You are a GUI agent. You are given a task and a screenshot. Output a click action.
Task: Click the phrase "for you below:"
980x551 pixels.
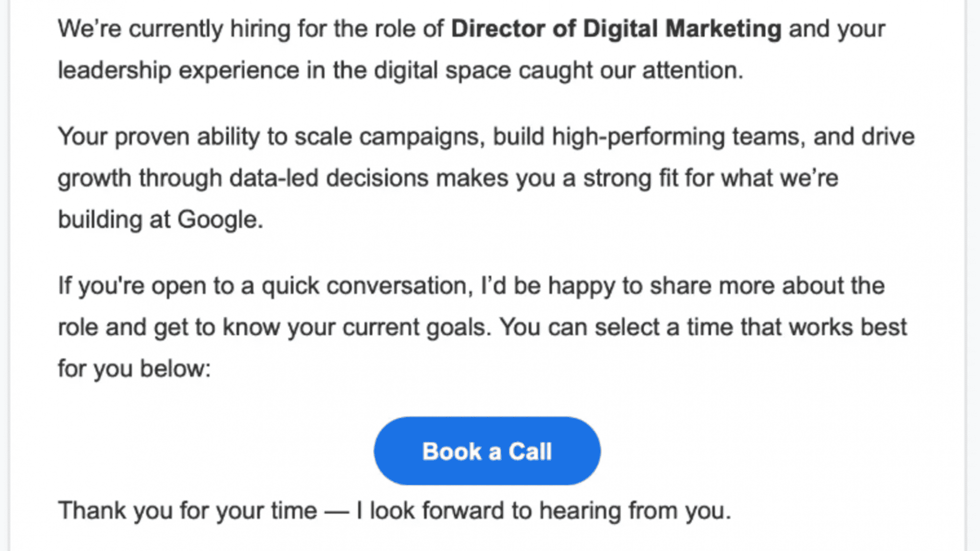tap(134, 369)
